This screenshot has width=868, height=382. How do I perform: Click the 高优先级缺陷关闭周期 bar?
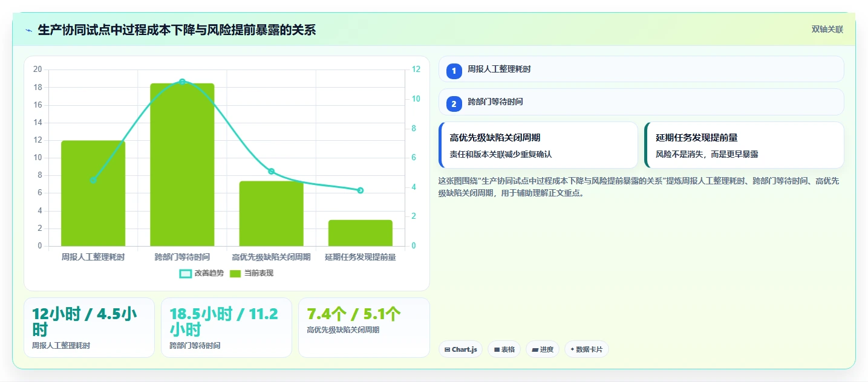[x=271, y=213]
